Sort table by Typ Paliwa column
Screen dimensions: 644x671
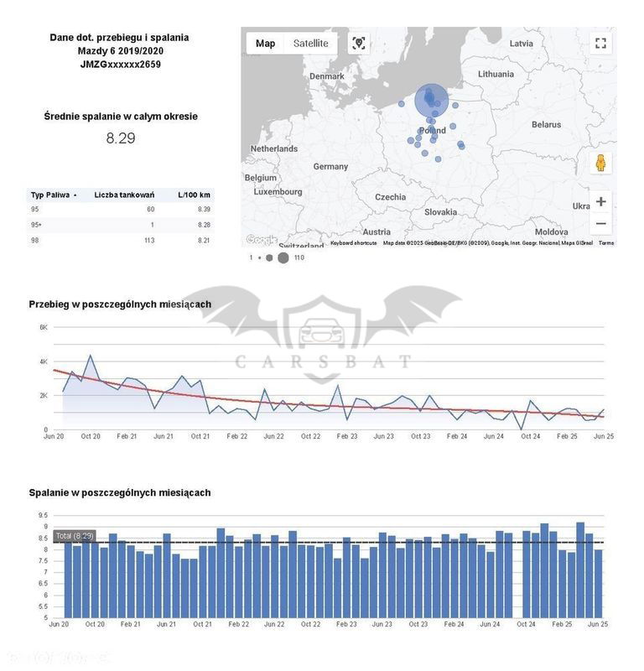click(49, 195)
